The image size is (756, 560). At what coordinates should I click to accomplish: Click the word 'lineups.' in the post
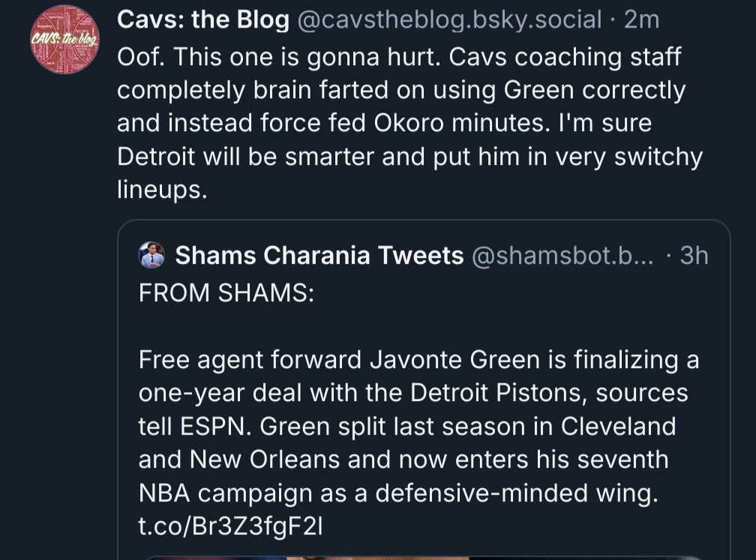pyautogui.click(x=161, y=190)
